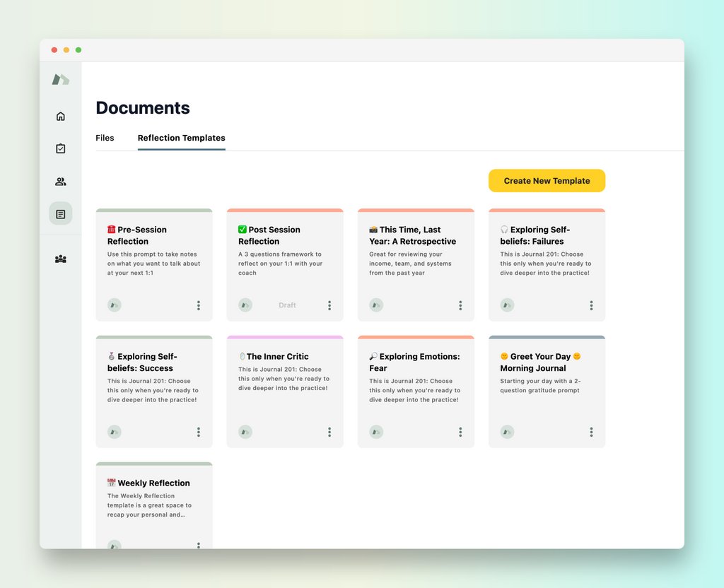Screen dimensions: 724x588
Task: Select the Documents icon in the sidebar
Action: pos(61,213)
